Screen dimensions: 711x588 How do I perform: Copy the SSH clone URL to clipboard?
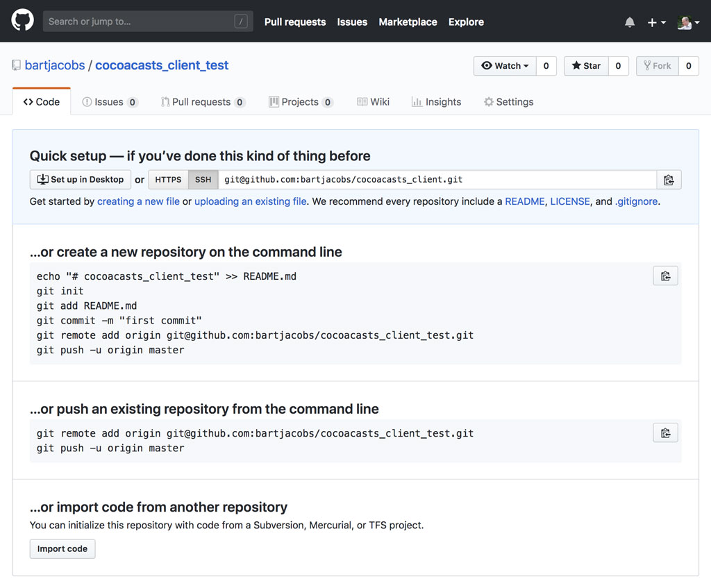[669, 180]
